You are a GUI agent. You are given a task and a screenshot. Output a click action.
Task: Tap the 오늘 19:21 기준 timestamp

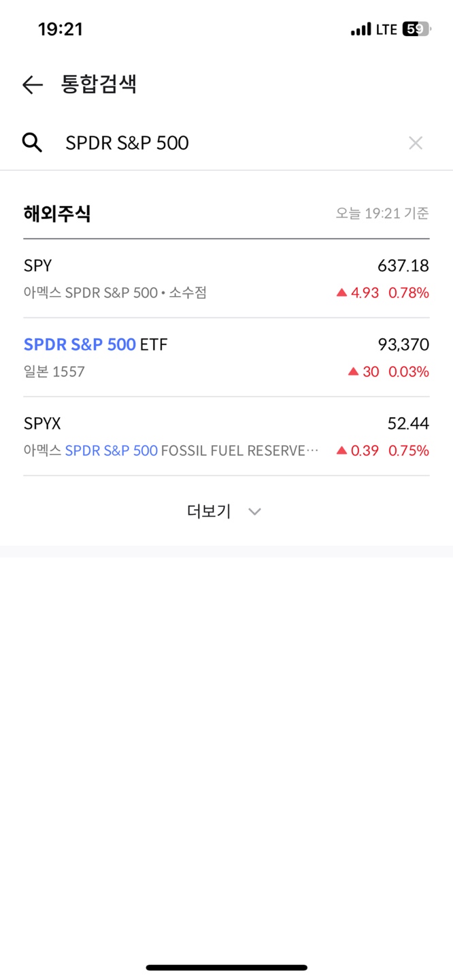click(x=382, y=213)
